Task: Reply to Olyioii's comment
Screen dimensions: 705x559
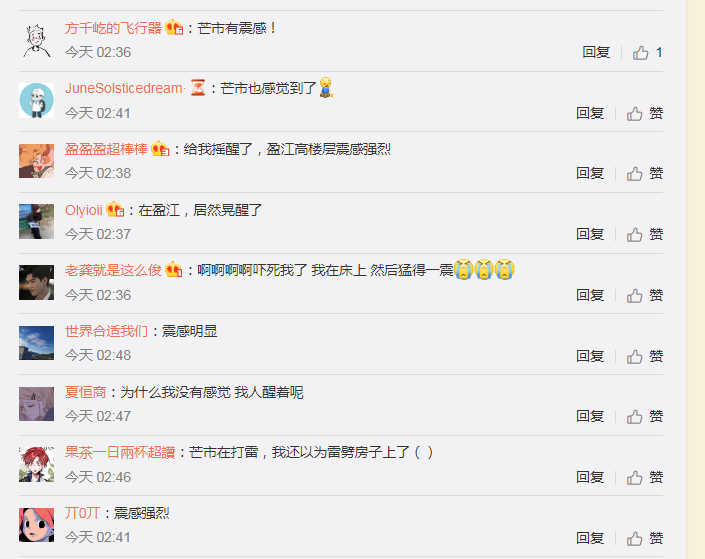Action: click(x=590, y=234)
